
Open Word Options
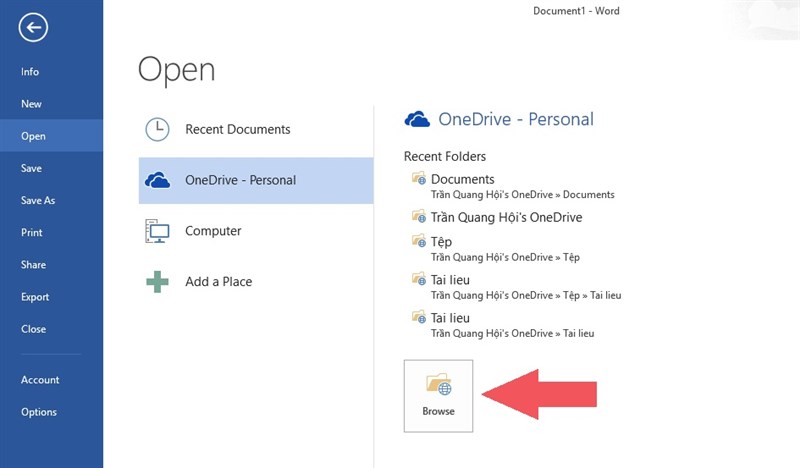pos(39,412)
